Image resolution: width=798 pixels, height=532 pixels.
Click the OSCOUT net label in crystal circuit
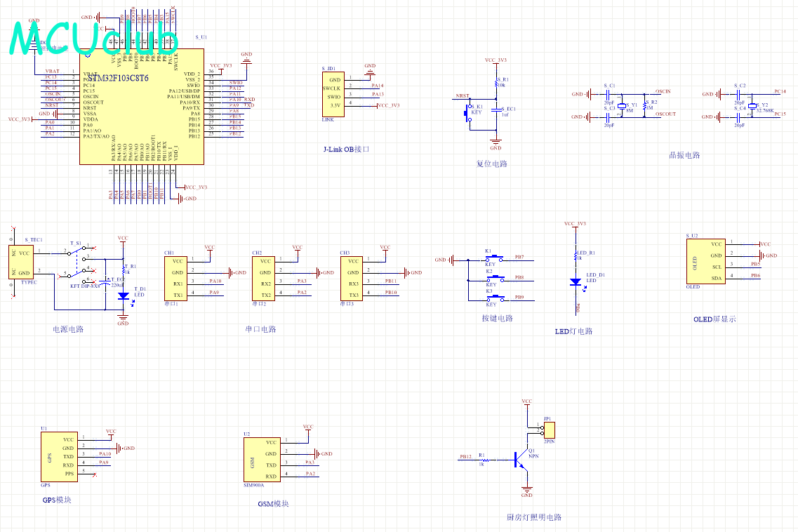[665, 114]
